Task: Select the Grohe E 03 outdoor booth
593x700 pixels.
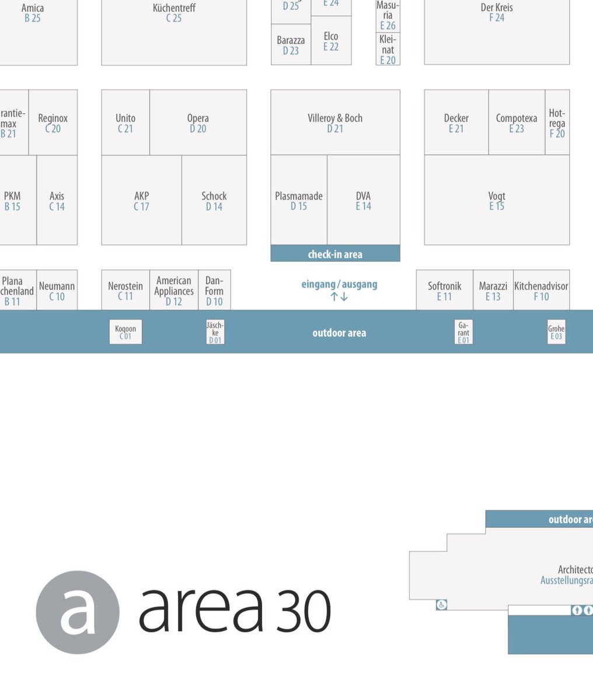Action: [x=556, y=332]
